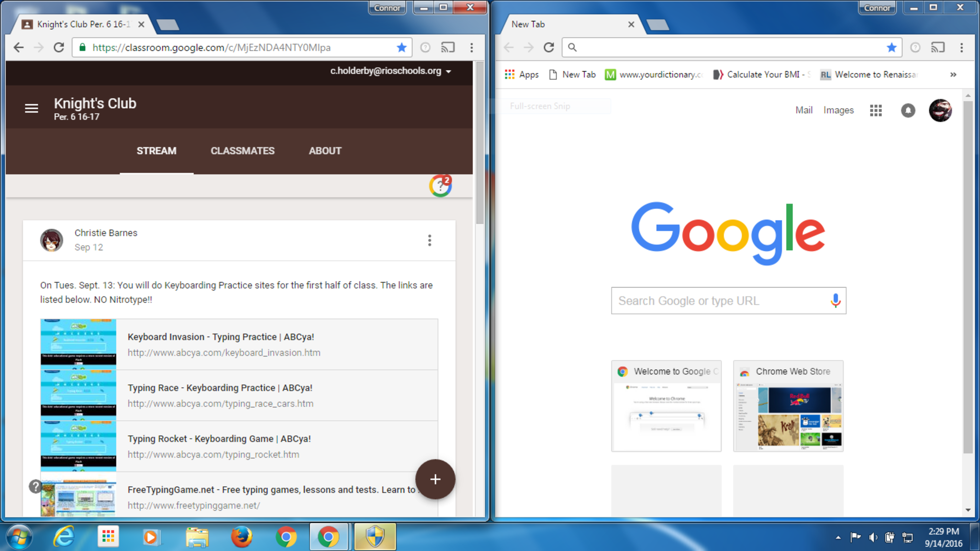
Task: Click the red plus create button
Action: coord(435,479)
